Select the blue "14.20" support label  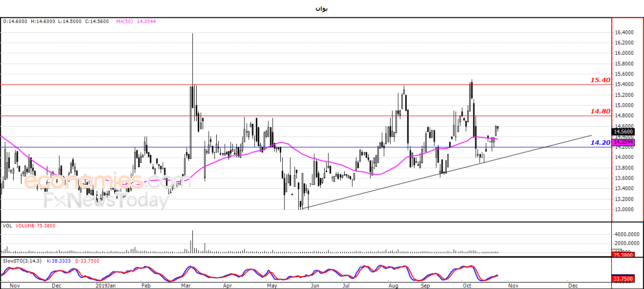[600, 142]
